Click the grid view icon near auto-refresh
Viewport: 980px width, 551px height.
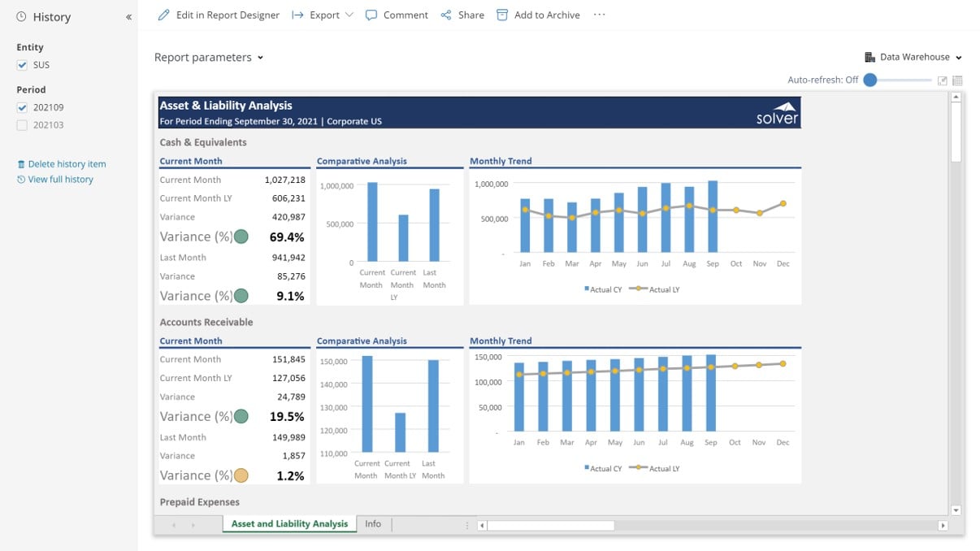click(x=957, y=80)
